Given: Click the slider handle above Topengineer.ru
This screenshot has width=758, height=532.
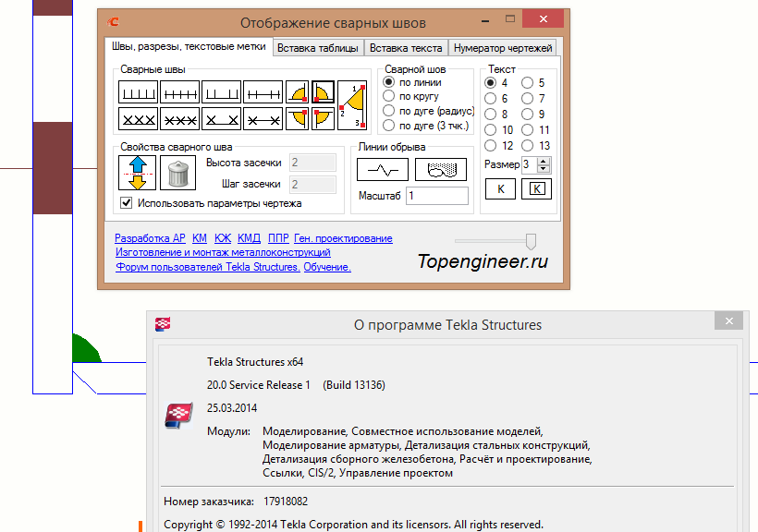Looking at the screenshot, I should (x=531, y=241).
